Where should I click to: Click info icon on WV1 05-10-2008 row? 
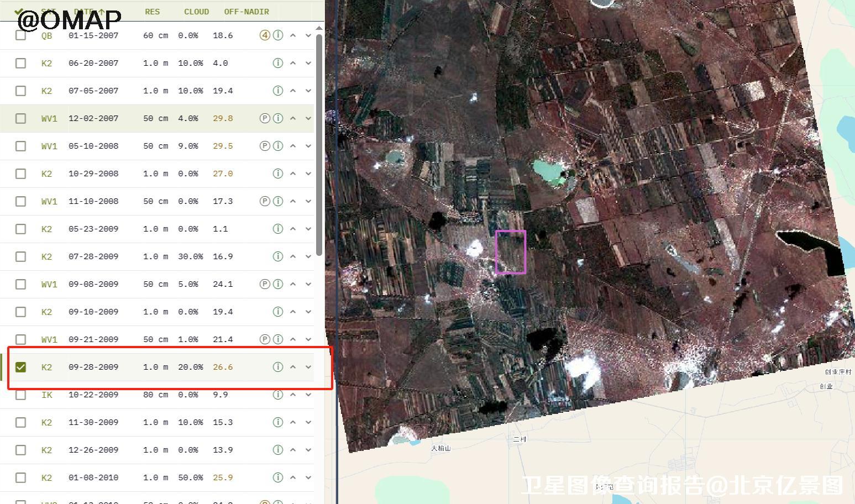(278, 146)
